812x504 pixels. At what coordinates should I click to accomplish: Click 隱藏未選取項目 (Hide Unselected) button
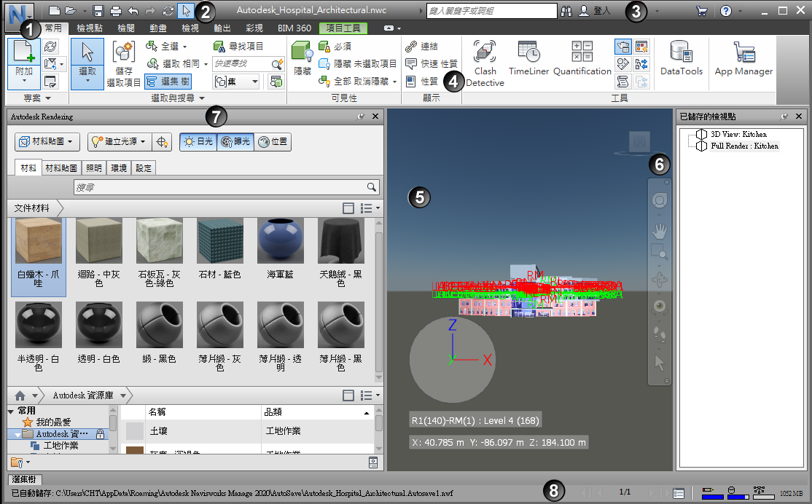(357, 63)
